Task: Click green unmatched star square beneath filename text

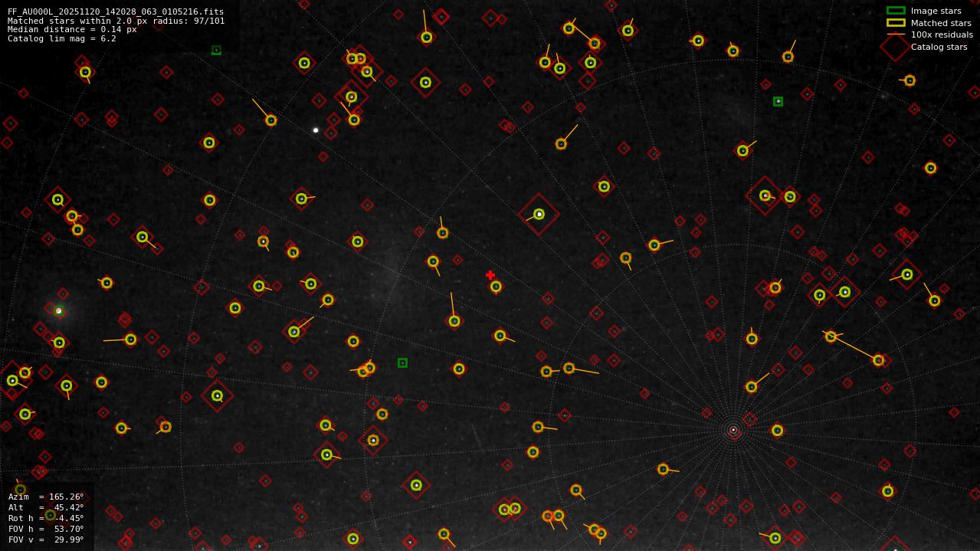Action: tap(216, 51)
